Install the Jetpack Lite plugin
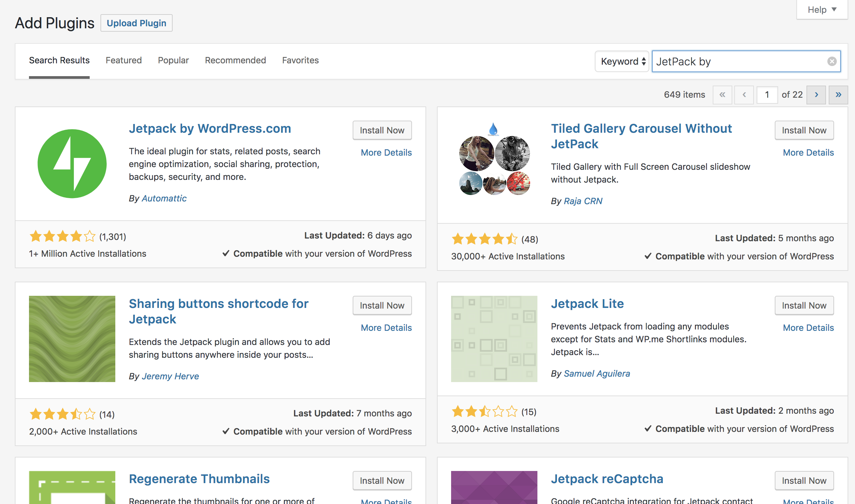The height and width of the screenshot is (504, 855). (804, 306)
